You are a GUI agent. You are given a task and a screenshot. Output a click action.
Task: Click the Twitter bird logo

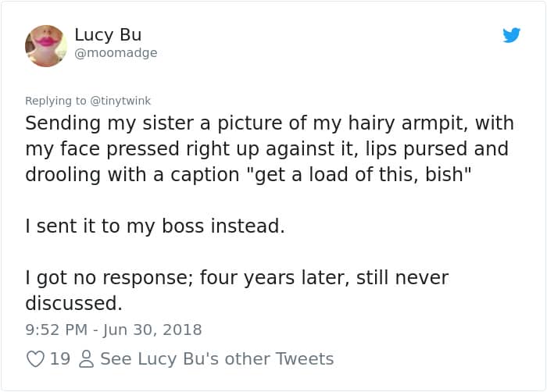tap(512, 35)
